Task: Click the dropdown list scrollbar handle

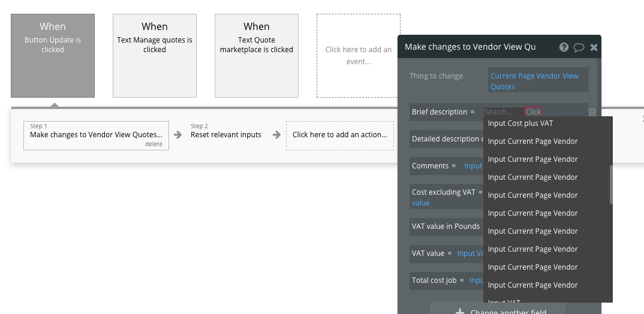Action: point(611,185)
